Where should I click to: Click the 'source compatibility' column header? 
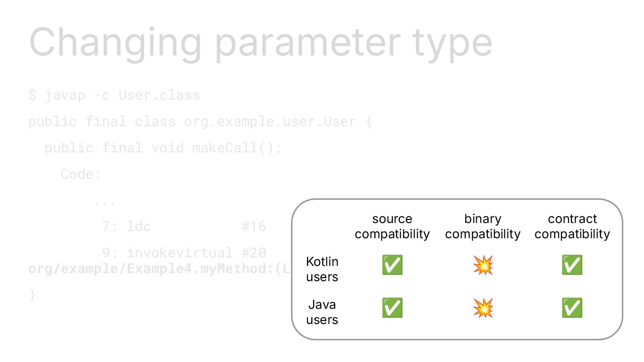pyautogui.click(x=392, y=227)
